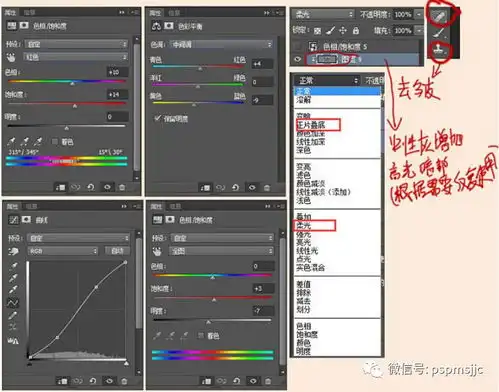499x392 pixels.
Task: Select the Healing Brush tool circled at top right
Action: tap(439, 16)
